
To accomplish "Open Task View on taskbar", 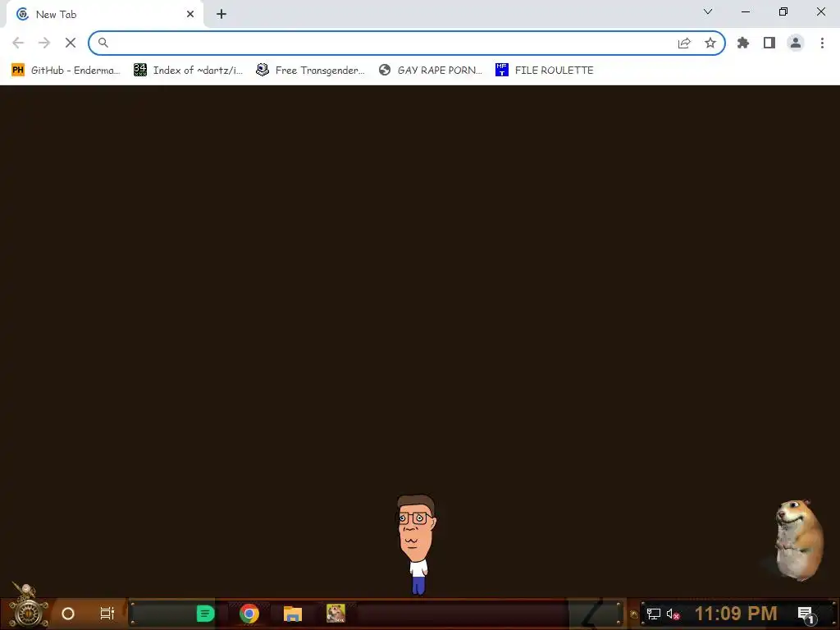I will (107, 614).
